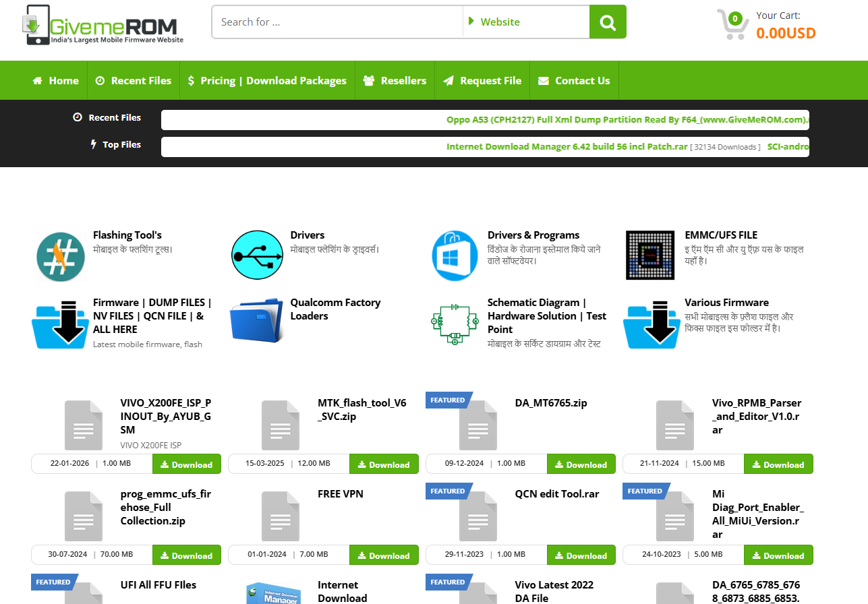Download Vivo_RPMB_Parser_and_Editor_V1.0.rar
The height and width of the screenshot is (604, 868).
(778, 464)
